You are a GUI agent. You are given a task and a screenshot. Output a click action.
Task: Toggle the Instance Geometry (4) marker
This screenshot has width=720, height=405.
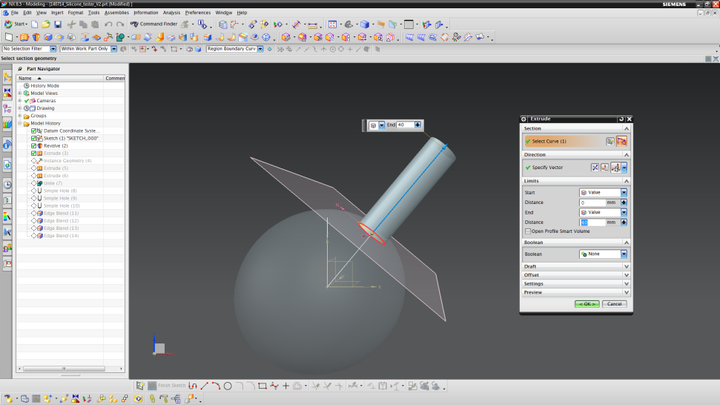pos(34,161)
